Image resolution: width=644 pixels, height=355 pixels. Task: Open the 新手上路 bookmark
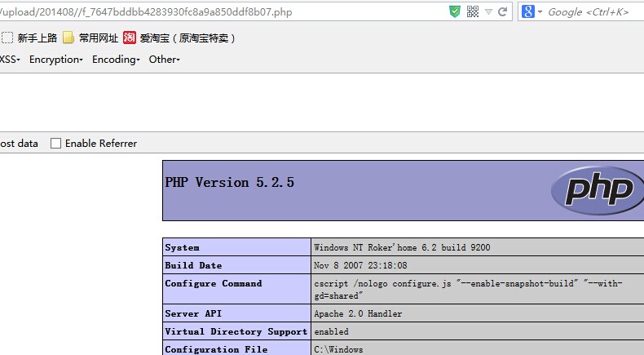click(29, 38)
